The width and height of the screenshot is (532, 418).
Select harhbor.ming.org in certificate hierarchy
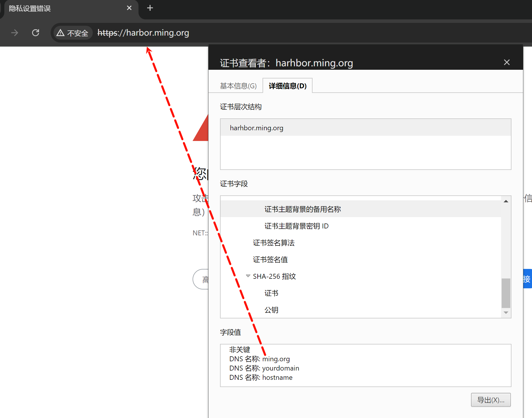click(256, 128)
